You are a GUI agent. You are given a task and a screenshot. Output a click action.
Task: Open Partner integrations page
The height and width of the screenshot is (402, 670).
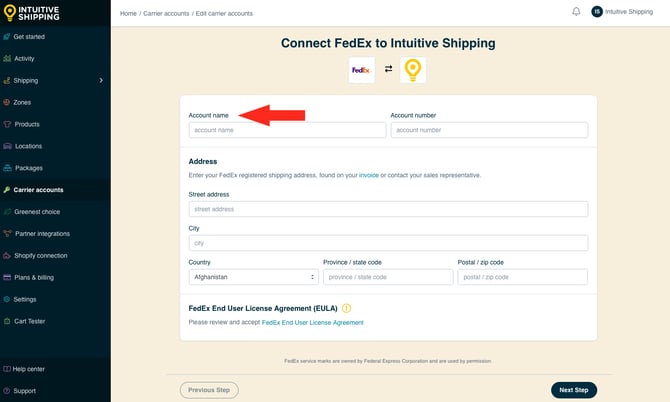point(55,234)
